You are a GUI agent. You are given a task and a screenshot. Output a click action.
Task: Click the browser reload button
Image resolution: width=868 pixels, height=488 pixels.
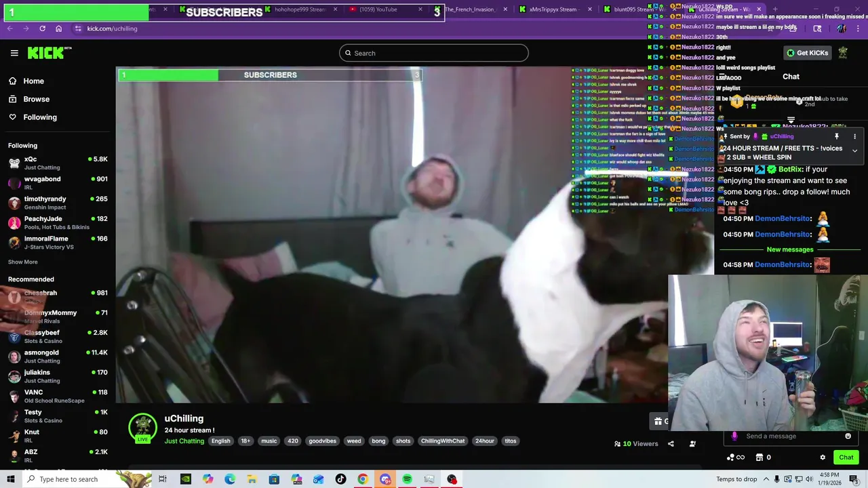coord(42,28)
